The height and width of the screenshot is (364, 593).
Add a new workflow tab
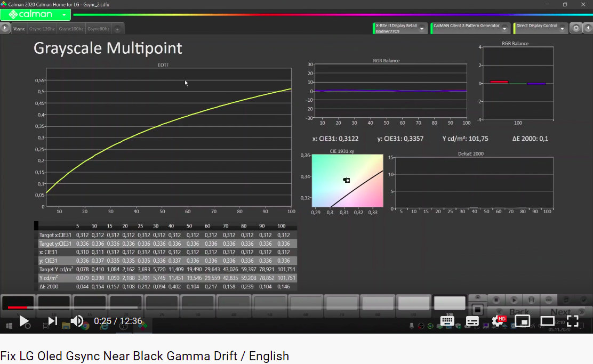click(117, 29)
